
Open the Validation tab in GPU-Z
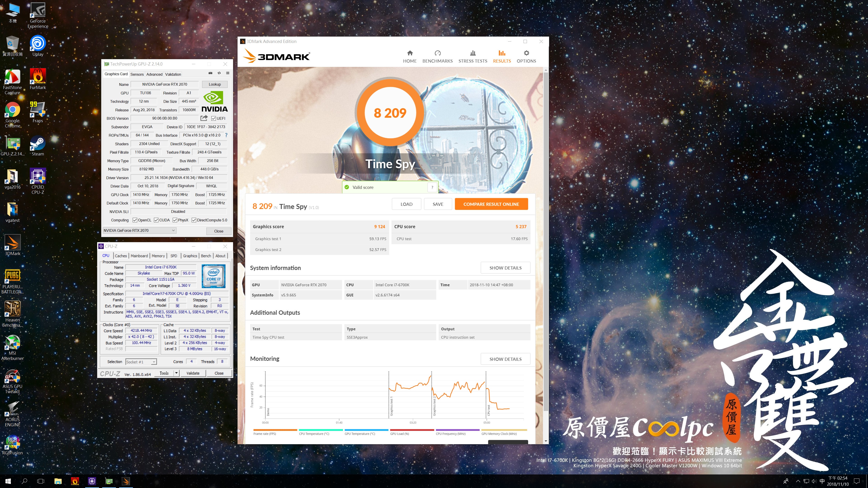(173, 74)
